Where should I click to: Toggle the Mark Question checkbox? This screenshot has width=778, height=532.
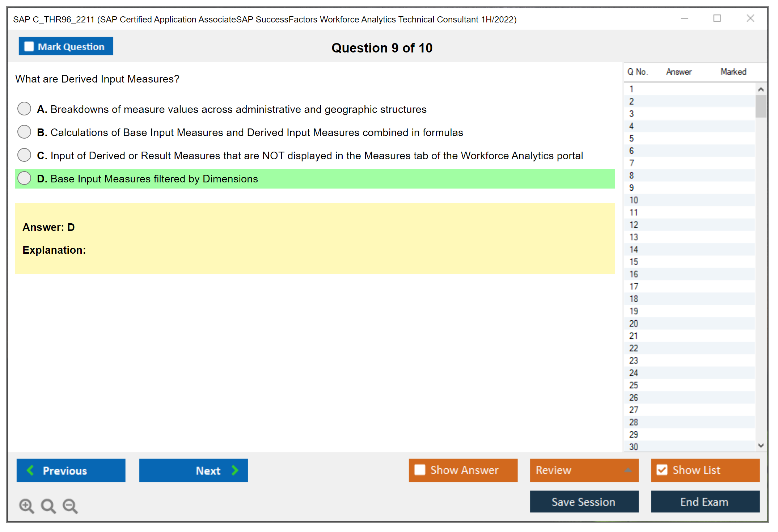click(x=29, y=46)
